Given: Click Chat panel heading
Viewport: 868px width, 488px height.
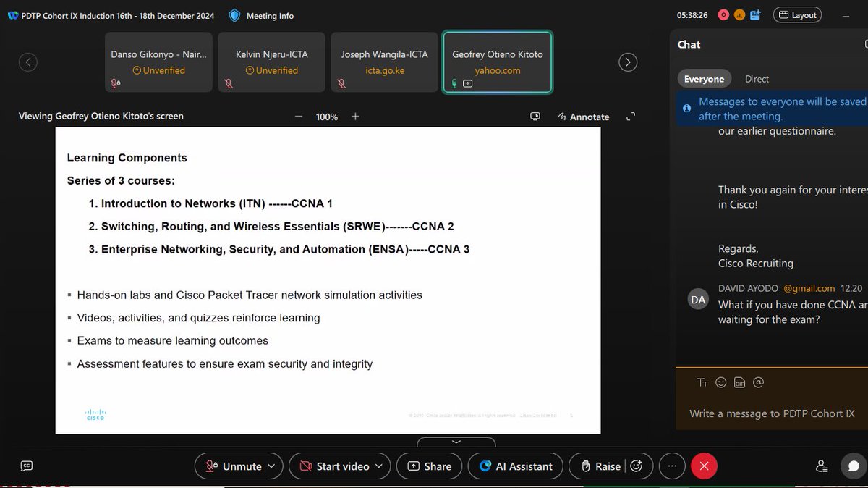Looking at the screenshot, I should pos(689,44).
